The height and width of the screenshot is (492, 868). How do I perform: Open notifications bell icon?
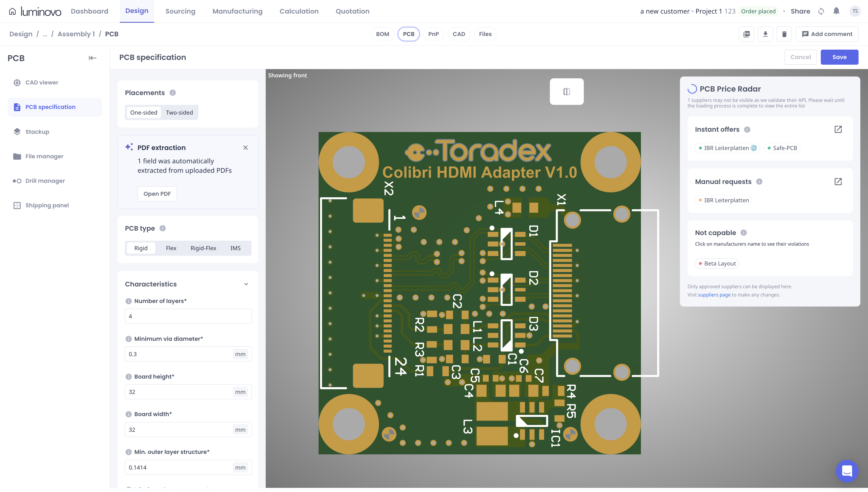click(836, 11)
